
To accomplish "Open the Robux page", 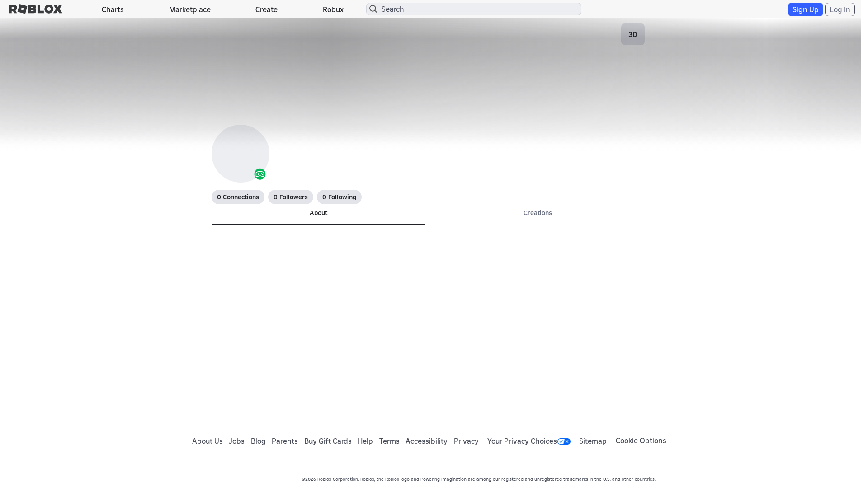I will click(333, 9).
